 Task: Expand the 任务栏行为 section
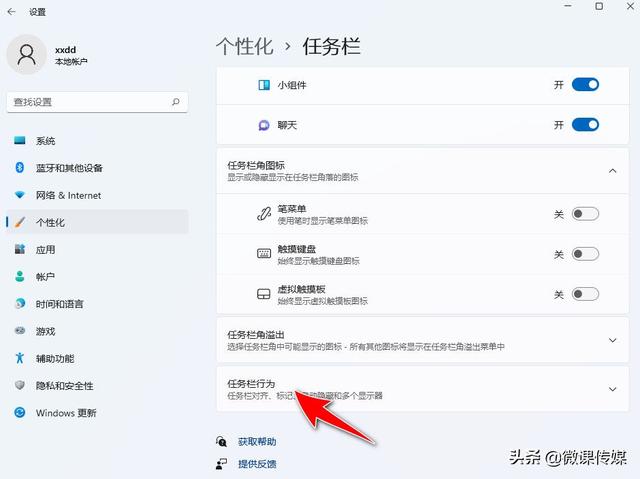pos(612,389)
